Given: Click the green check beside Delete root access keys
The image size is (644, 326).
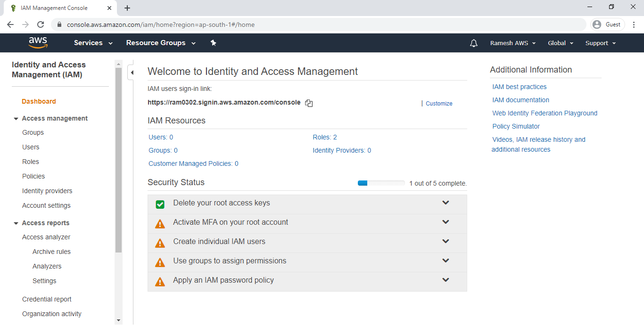Looking at the screenshot, I should (x=160, y=204).
